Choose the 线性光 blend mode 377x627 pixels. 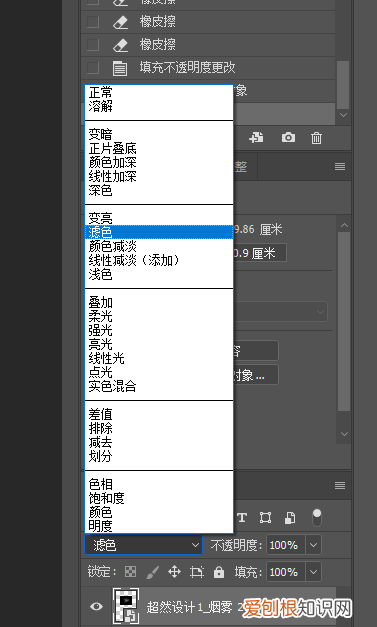159,358
